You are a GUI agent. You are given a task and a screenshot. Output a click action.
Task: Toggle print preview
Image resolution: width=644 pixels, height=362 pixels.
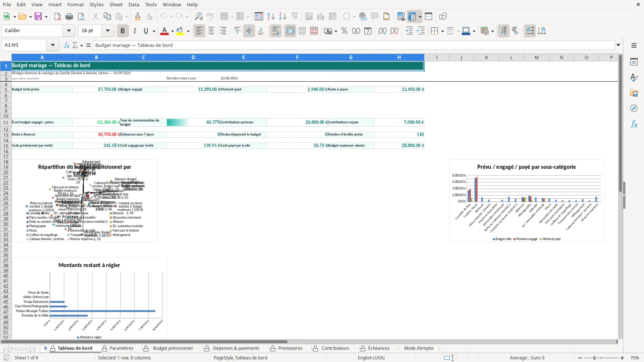pos(81,16)
